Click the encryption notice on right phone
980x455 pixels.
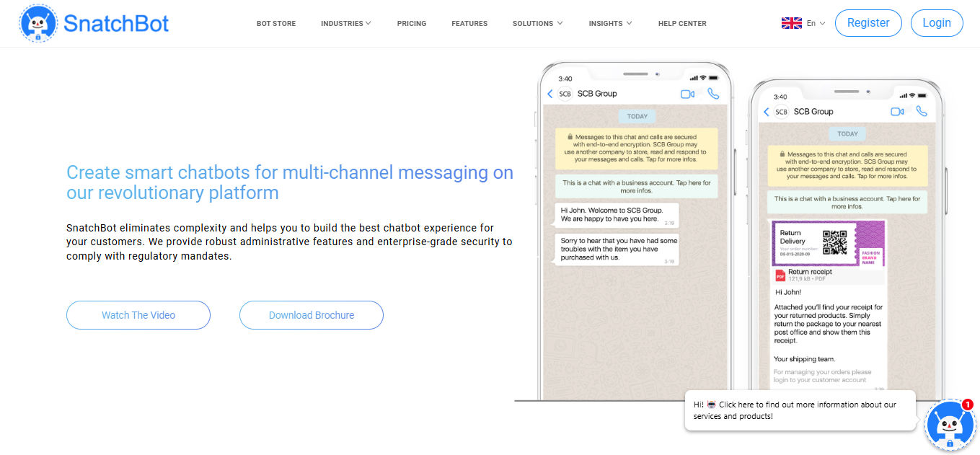click(847, 165)
